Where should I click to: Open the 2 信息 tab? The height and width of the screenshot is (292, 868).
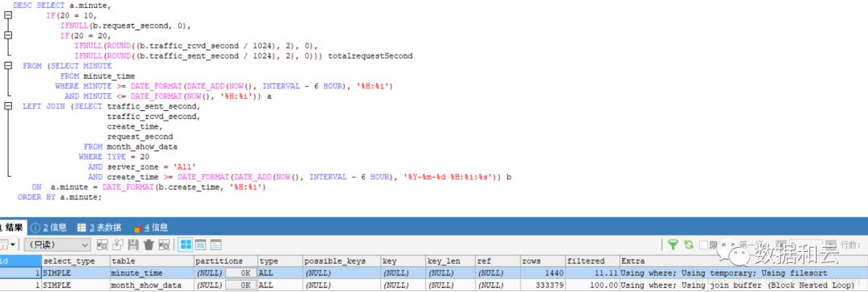[x=49, y=227]
